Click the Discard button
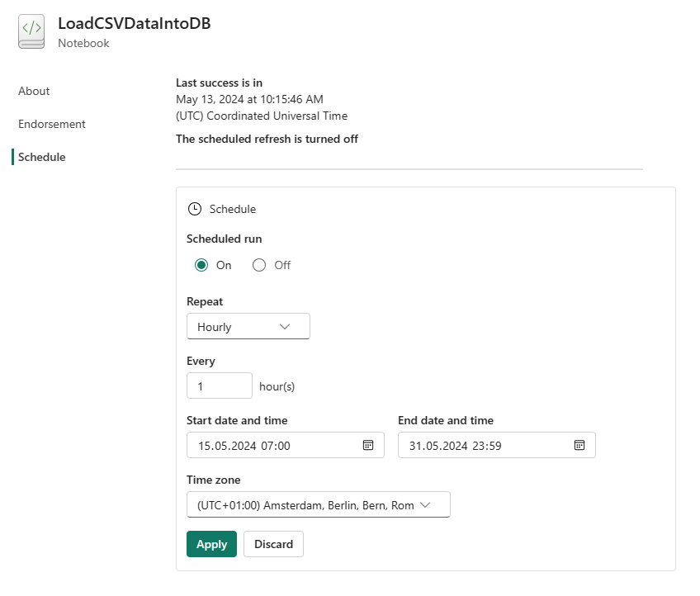Image resolution: width=700 pixels, height=596 pixels. 274,544
